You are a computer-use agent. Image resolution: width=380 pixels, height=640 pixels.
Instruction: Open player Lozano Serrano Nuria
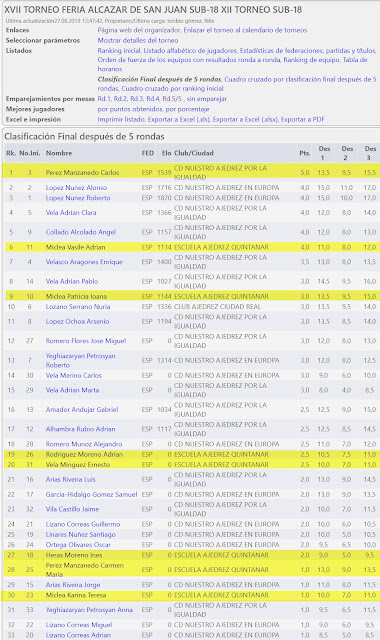click(x=78, y=307)
